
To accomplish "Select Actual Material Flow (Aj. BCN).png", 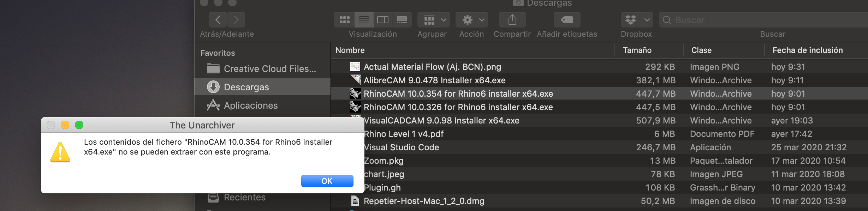I will coord(600,67).
